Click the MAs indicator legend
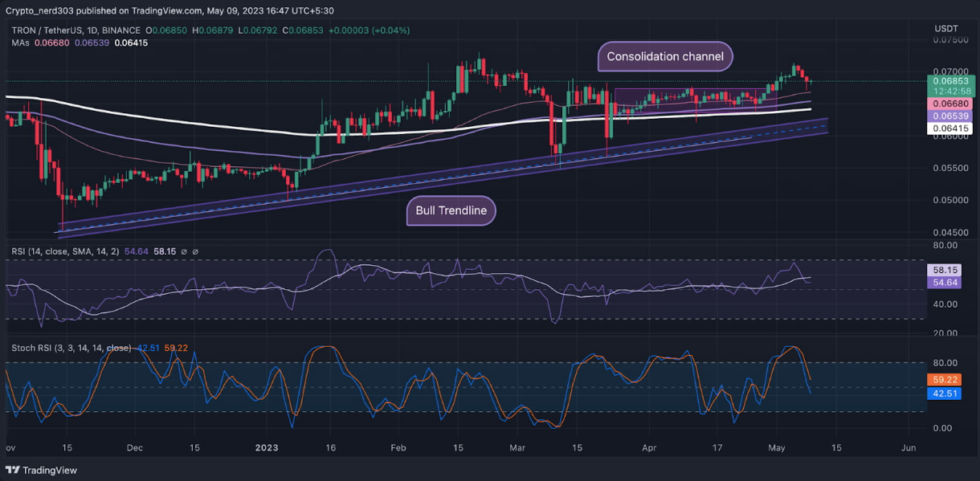 tap(20, 43)
